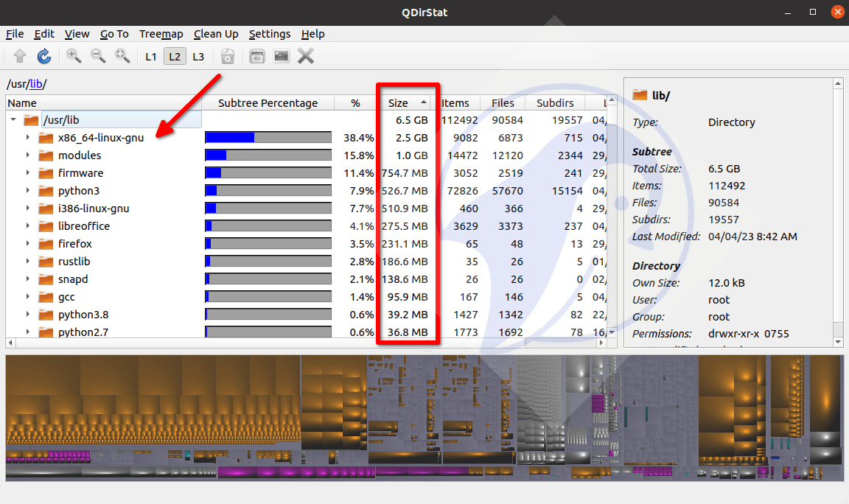Viewport: 849px width, 504px height.
Task: Toggle treemap detail level L2
Action: [x=175, y=56]
